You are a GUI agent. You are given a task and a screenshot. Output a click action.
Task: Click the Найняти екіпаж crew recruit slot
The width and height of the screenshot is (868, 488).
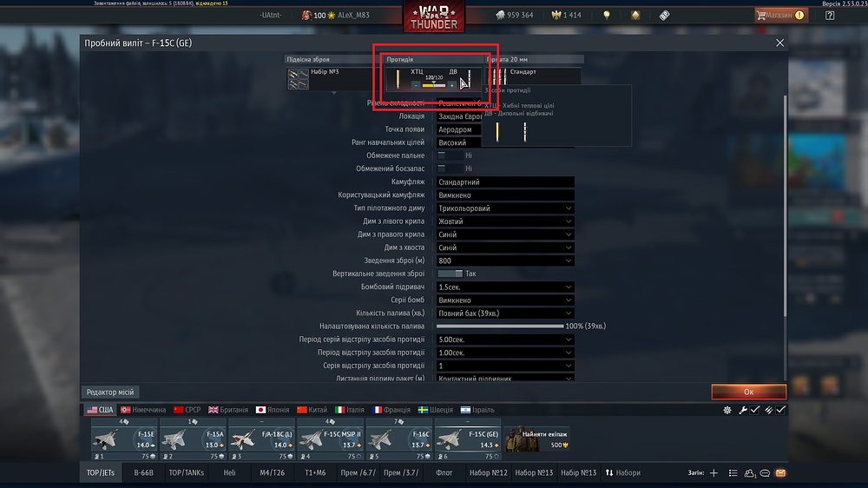click(x=537, y=440)
